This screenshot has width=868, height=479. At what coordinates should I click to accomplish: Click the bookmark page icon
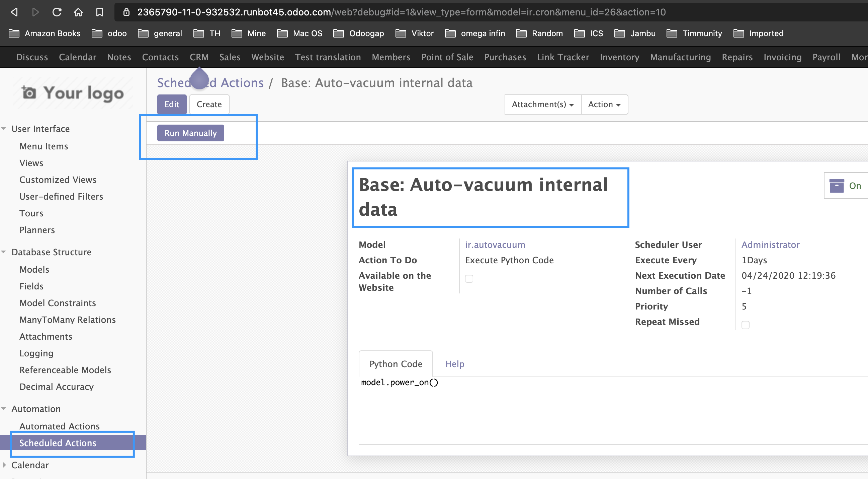tap(99, 12)
